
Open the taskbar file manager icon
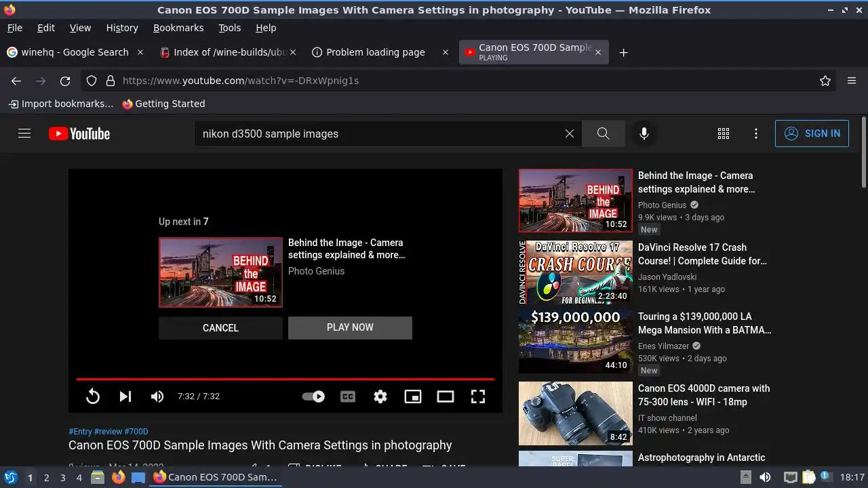point(98,477)
